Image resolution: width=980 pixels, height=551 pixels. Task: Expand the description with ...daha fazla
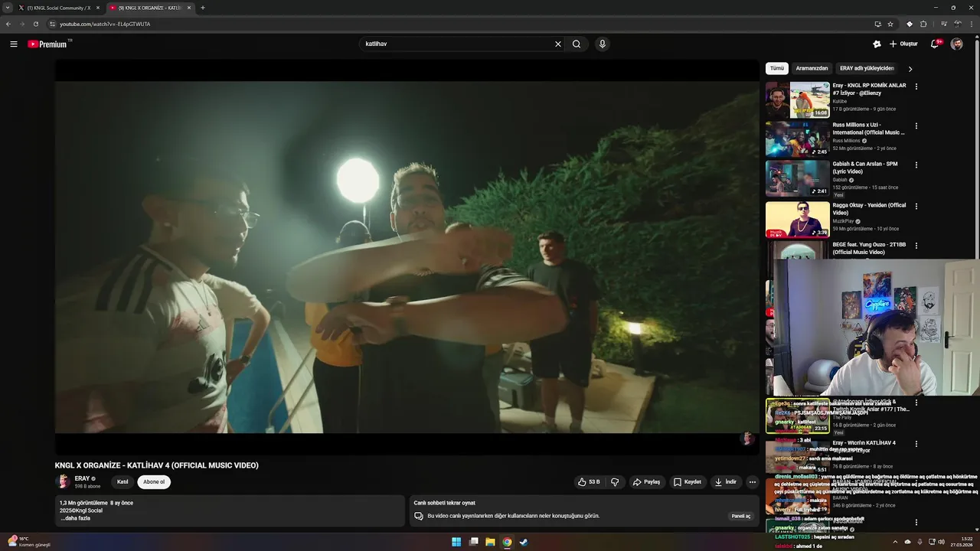pos(76,518)
